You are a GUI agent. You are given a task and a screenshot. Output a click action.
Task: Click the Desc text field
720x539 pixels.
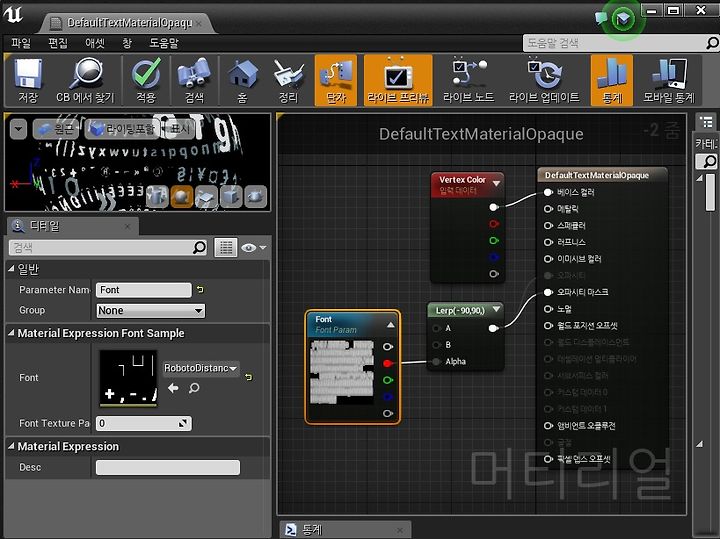coord(168,467)
